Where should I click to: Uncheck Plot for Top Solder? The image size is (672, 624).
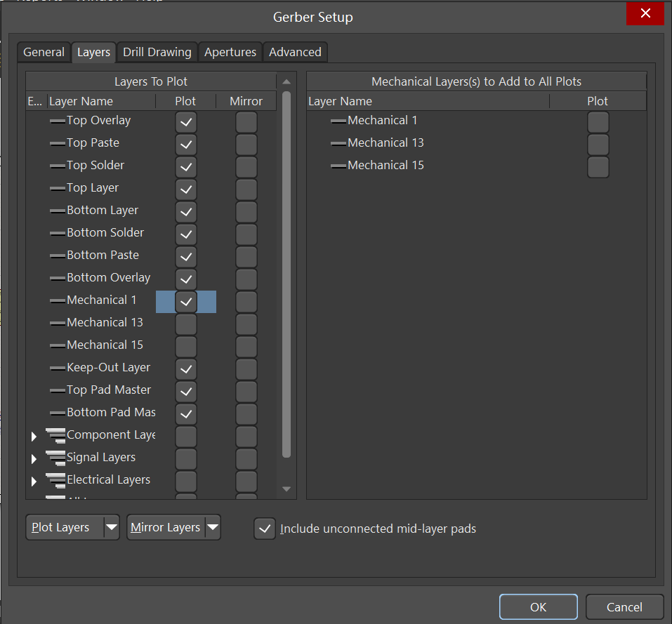[186, 166]
